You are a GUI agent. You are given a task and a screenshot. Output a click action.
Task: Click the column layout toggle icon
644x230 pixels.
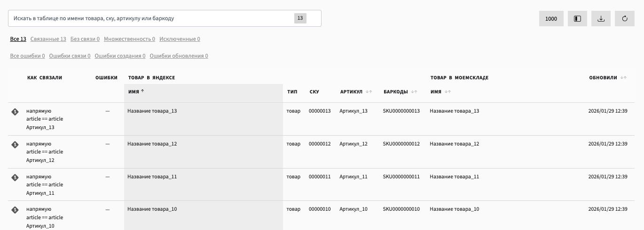point(577,19)
